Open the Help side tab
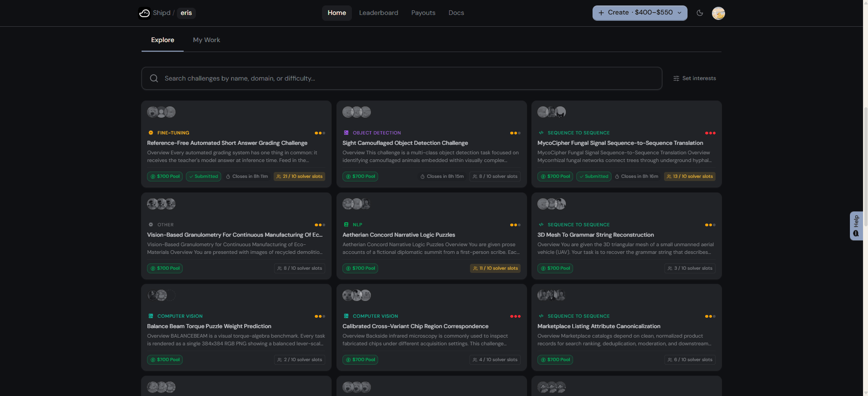The image size is (868, 396). pyautogui.click(x=856, y=226)
